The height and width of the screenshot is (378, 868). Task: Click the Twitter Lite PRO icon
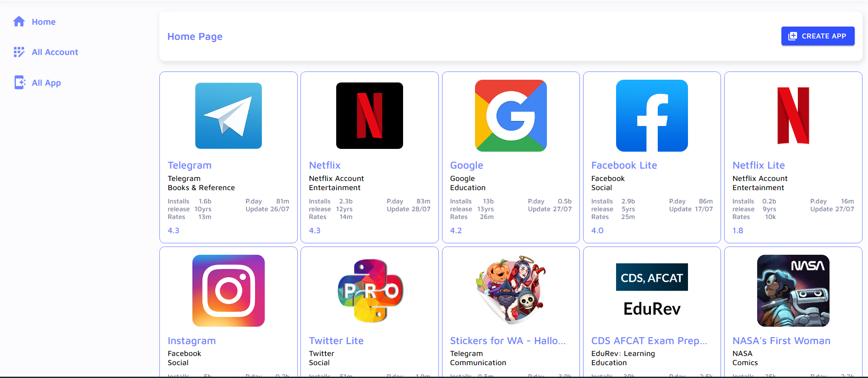click(369, 290)
